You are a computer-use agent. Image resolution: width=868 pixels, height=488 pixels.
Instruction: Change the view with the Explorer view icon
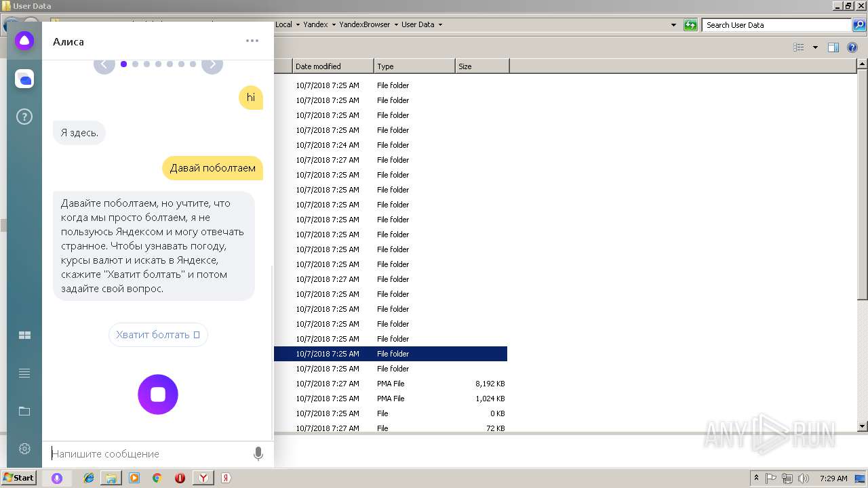click(x=799, y=47)
